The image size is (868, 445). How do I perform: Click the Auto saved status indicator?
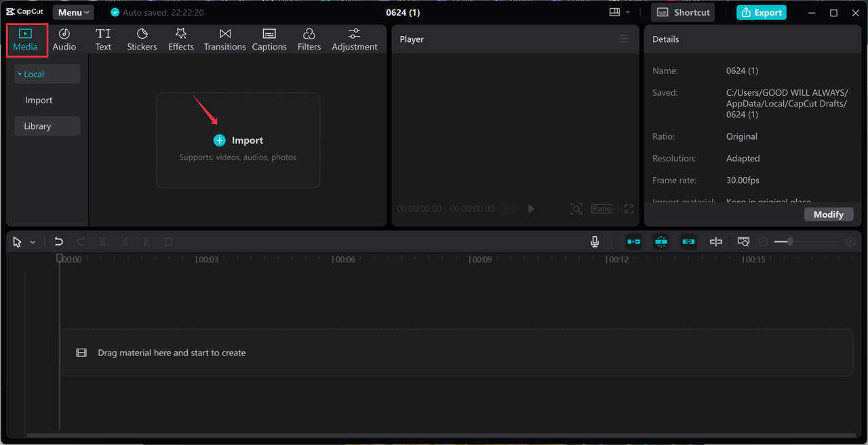157,12
